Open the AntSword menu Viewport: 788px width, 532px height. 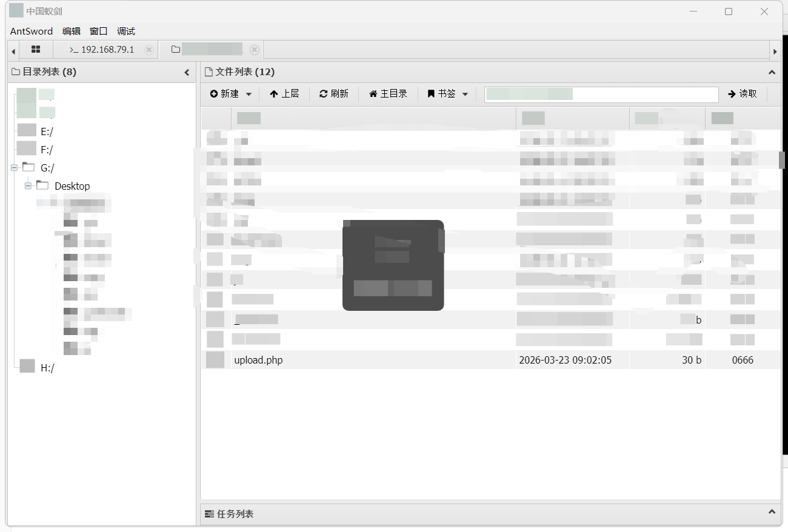click(32, 31)
